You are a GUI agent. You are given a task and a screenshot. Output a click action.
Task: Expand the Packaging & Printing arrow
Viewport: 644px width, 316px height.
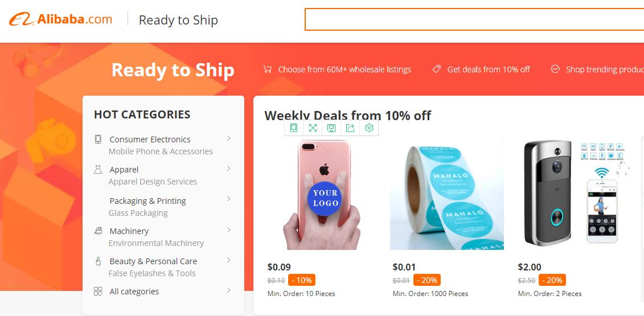pos(228,199)
